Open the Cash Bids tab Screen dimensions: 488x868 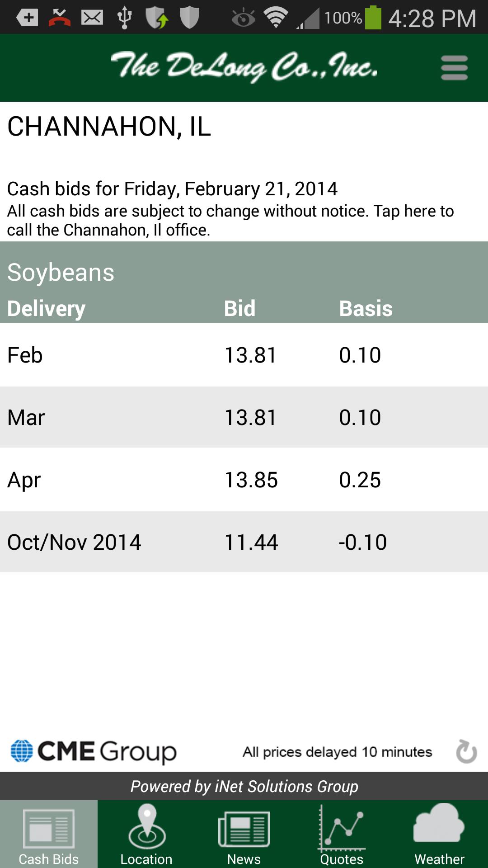[49, 835]
